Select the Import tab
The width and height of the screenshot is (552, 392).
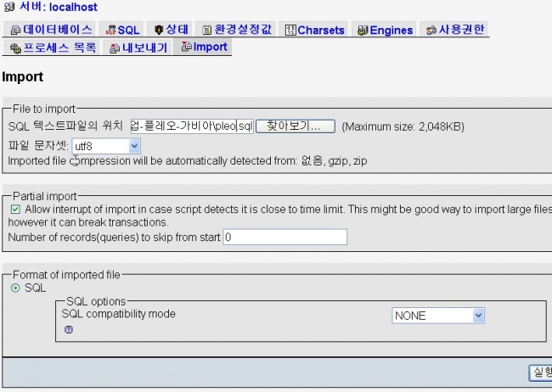point(202,47)
